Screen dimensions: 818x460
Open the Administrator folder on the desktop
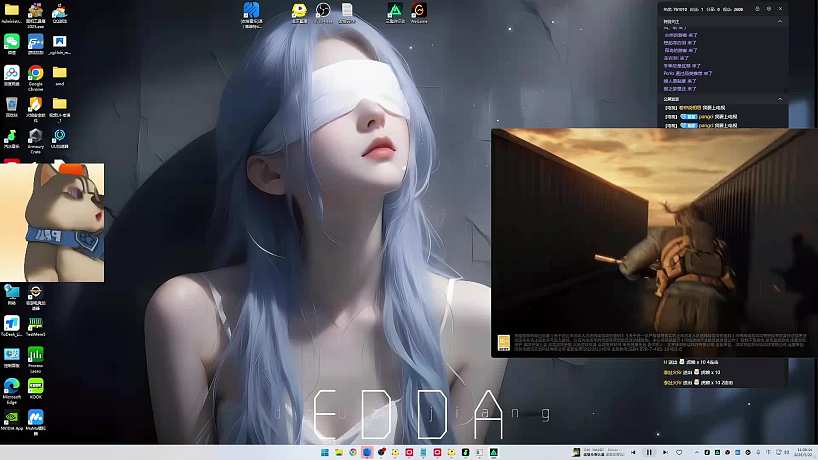[x=11, y=13]
